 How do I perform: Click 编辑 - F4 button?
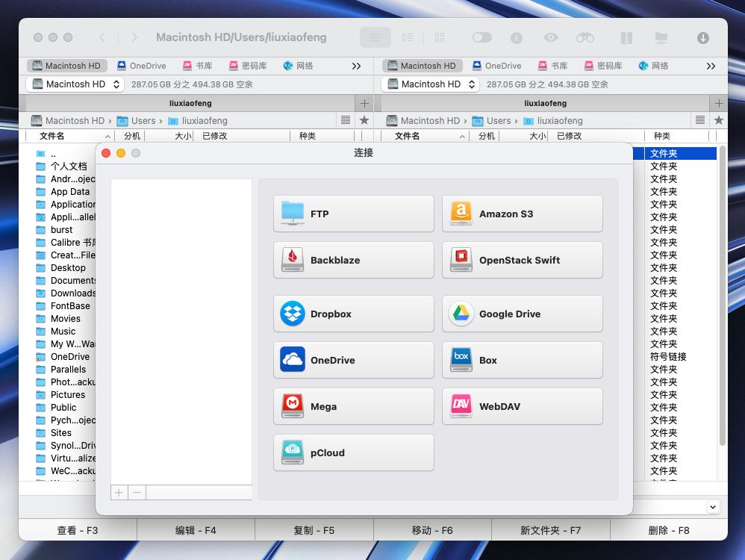click(x=196, y=530)
